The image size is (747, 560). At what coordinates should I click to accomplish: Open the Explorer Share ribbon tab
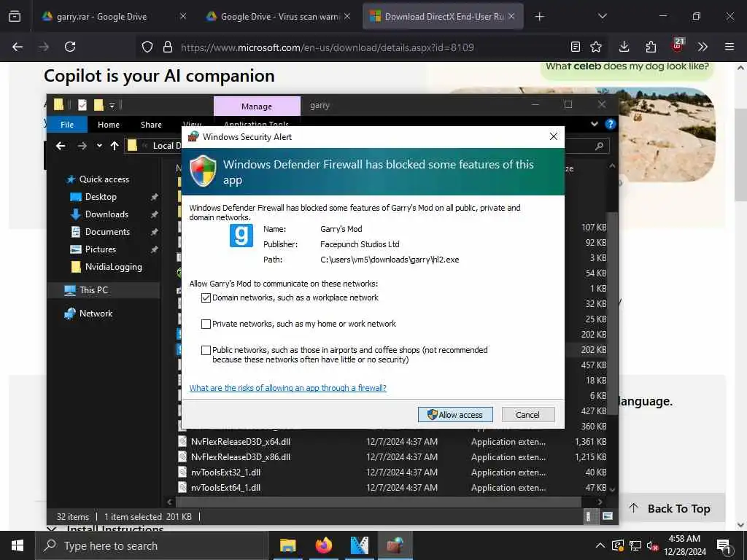[151, 124]
